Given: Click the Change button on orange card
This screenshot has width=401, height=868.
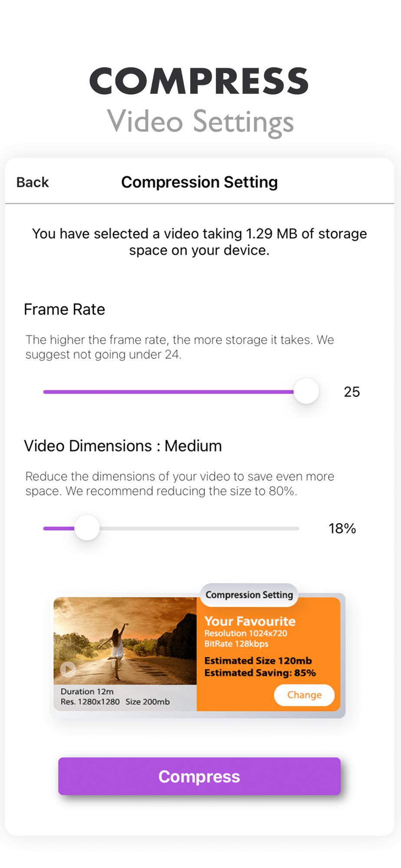Looking at the screenshot, I should (304, 695).
